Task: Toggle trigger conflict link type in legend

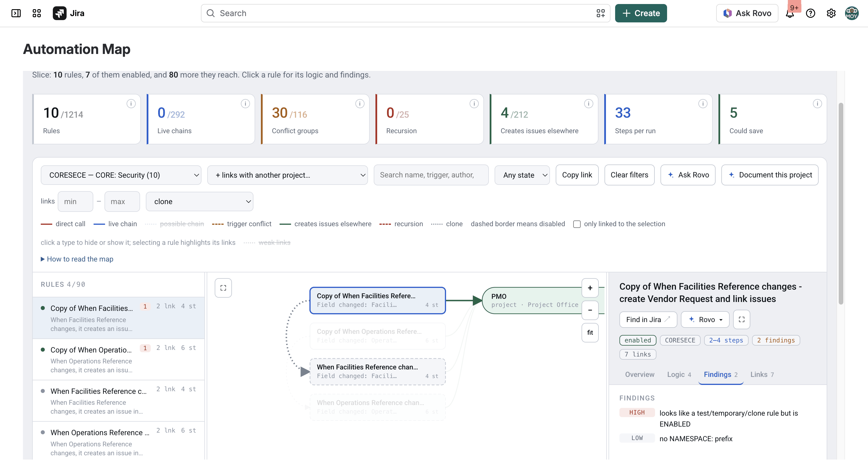Action: point(242,224)
